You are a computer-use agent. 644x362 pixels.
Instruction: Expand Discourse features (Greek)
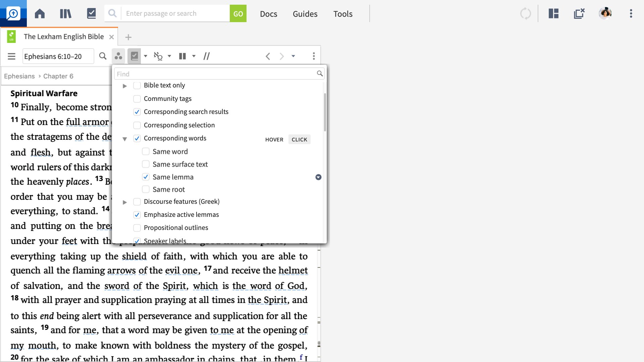[124, 202]
